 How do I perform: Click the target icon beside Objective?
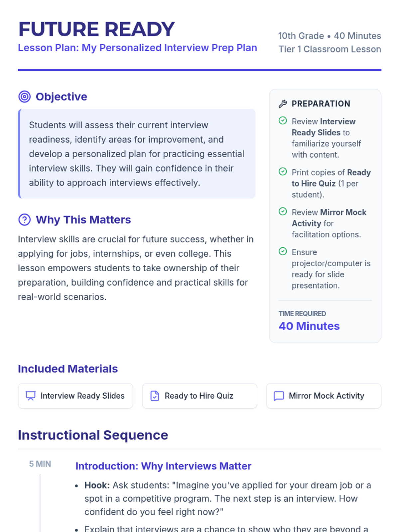click(x=24, y=97)
